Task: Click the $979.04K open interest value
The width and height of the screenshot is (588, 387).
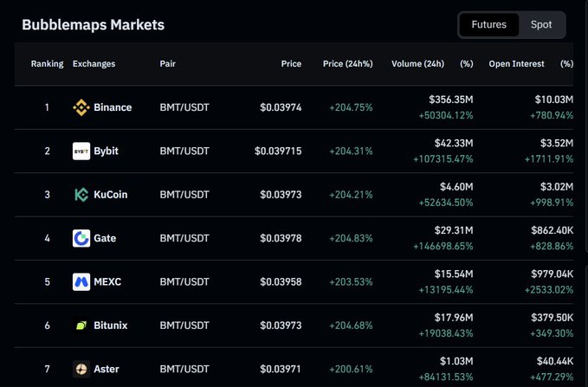Action: coord(552,274)
